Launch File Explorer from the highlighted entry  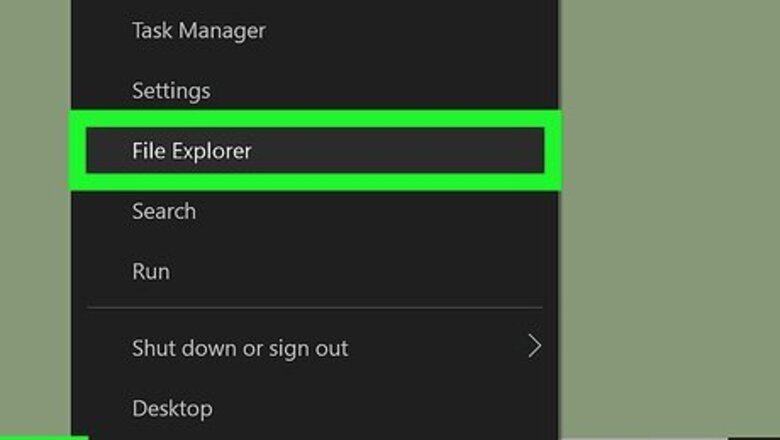191,151
